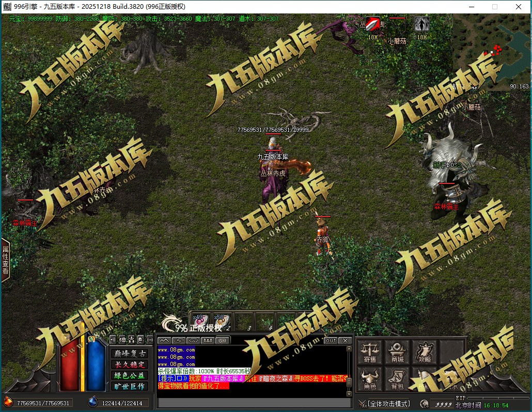Switch to the speech-bubble chat tab
Screen dimensions: 532x412
(x=222, y=340)
